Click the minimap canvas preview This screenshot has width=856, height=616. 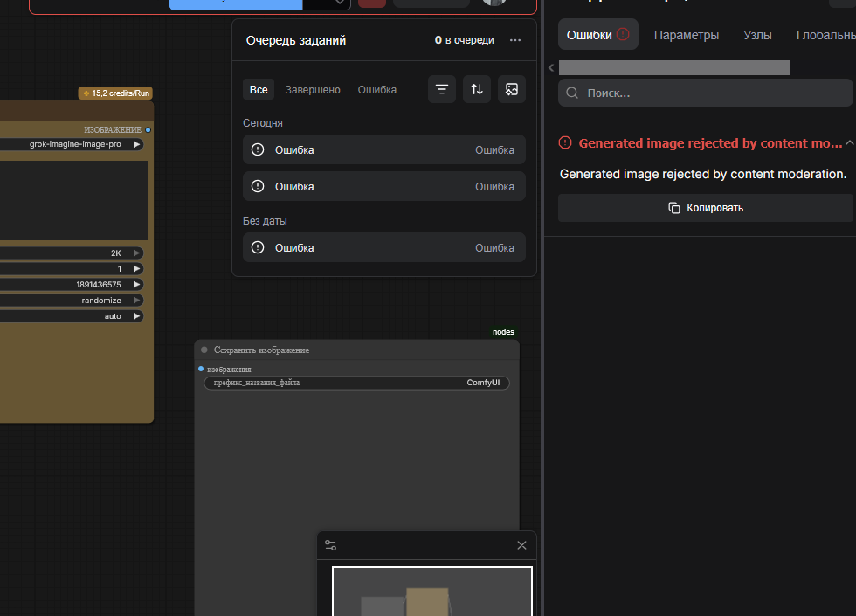coord(431,592)
